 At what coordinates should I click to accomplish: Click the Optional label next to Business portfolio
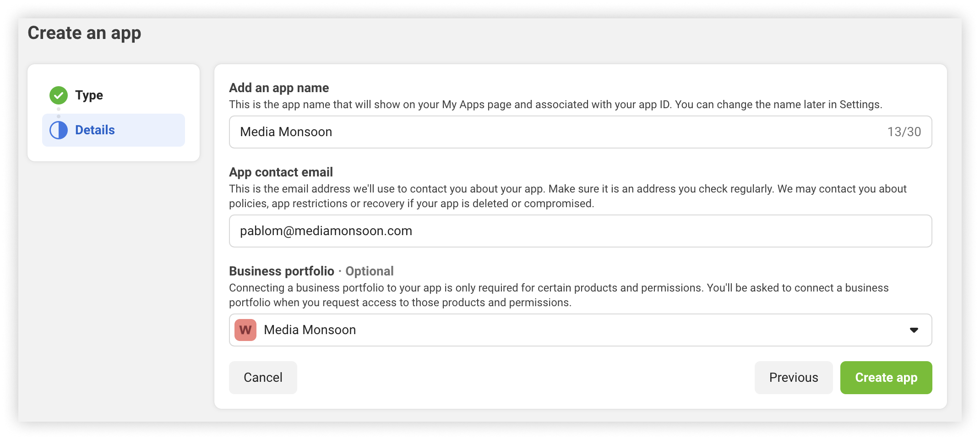click(x=370, y=271)
